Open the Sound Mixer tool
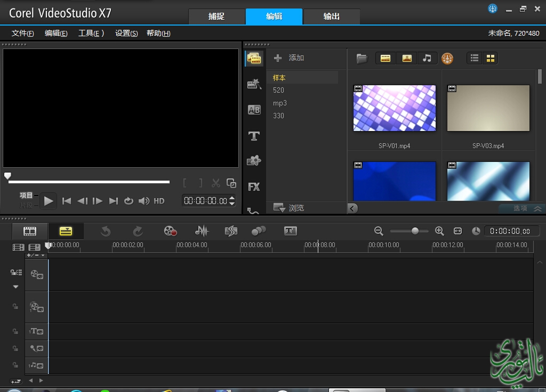Screen dimensions: 546x392 pos(202,231)
